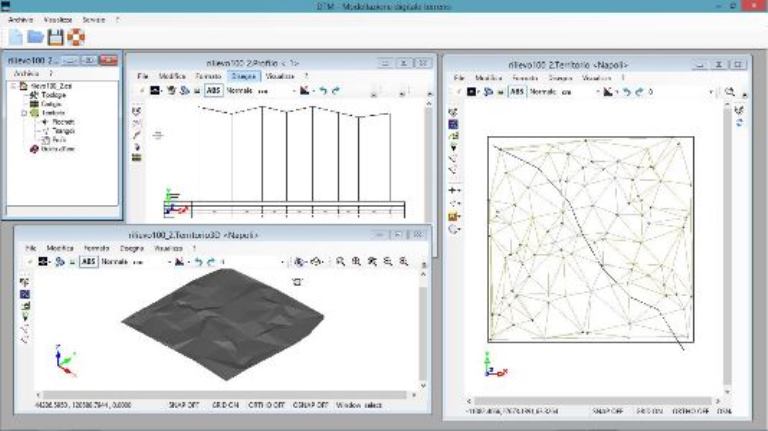Screen dimensions: 768x431
Task: Click undo arrow in Profilo window toolbar
Action: tap(323, 90)
